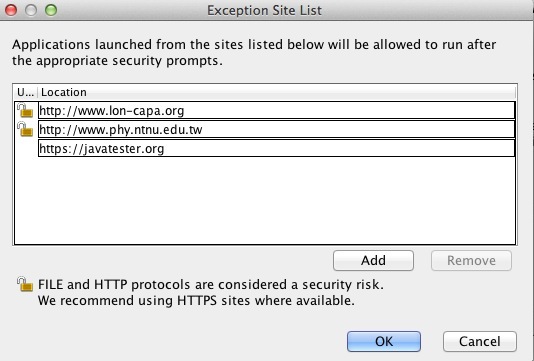The width and height of the screenshot is (534, 361).
Task: Confirm the dialog with OK
Action: click(384, 341)
